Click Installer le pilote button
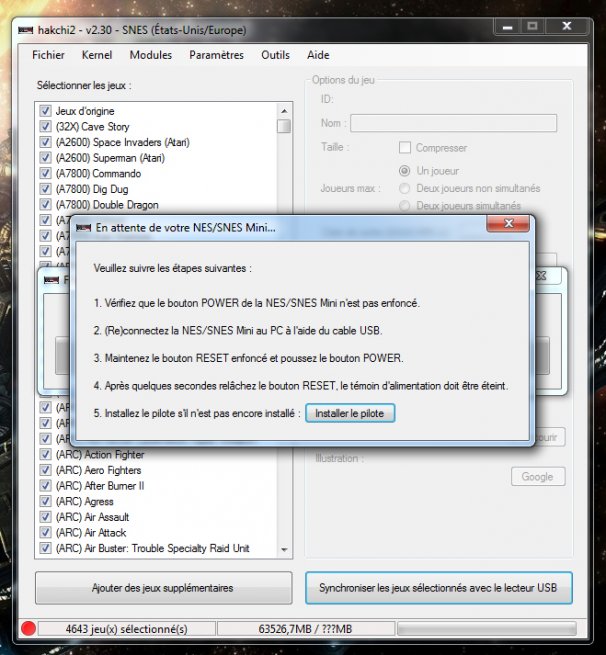Image resolution: width=606 pixels, height=655 pixels. [350, 413]
